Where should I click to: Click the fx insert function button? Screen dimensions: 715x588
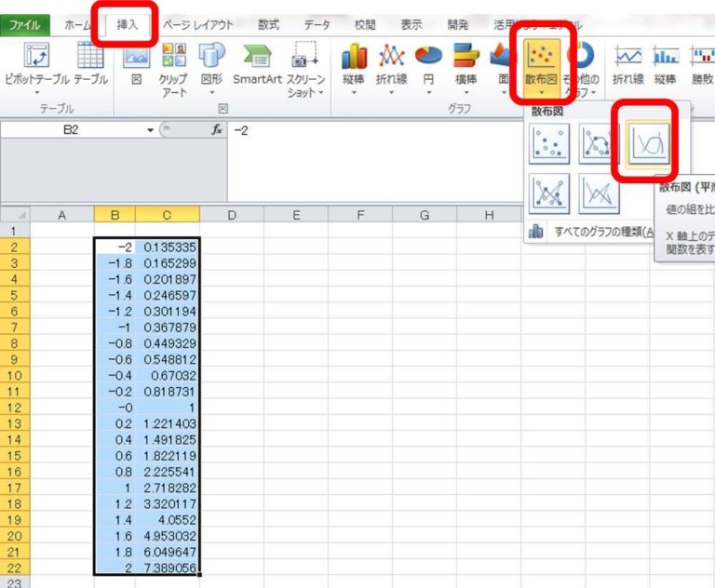[x=217, y=130]
